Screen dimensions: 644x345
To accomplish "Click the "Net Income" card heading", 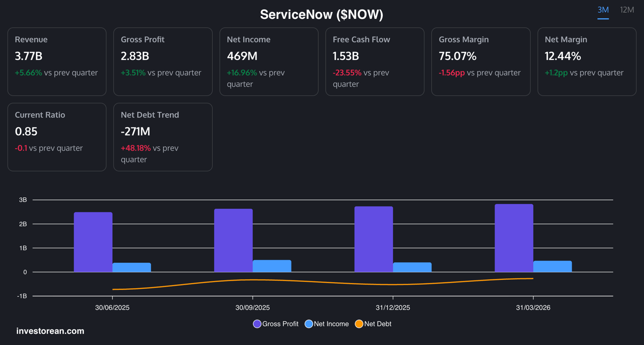I will tap(248, 40).
